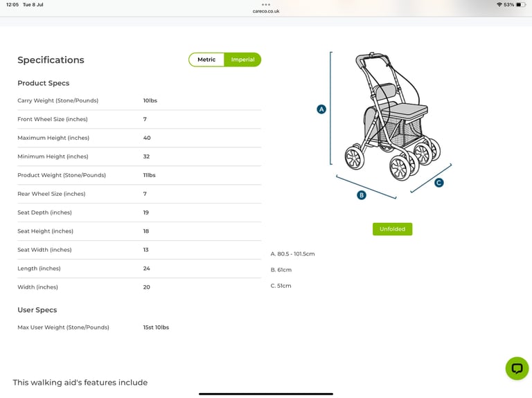Click dimension text C. 51cm
This screenshot has width=532, height=398.
281,286
